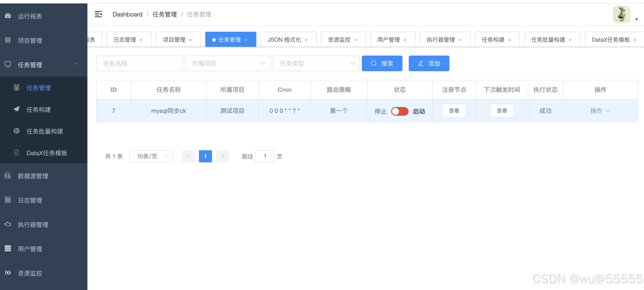
Task: Switch to the JSON 格式化 tab
Action: (x=284, y=40)
